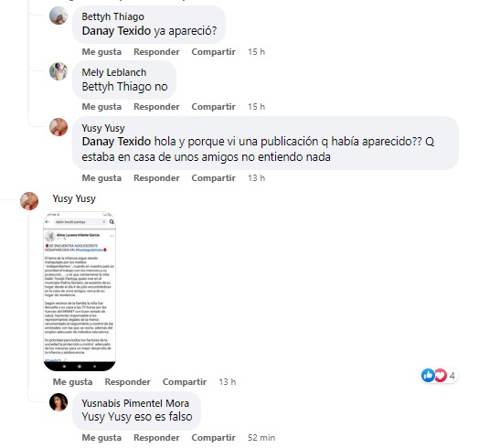View the like reaction icon on the screenshot comment
This screenshot has width=479, height=448.
click(x=428, y=375)
